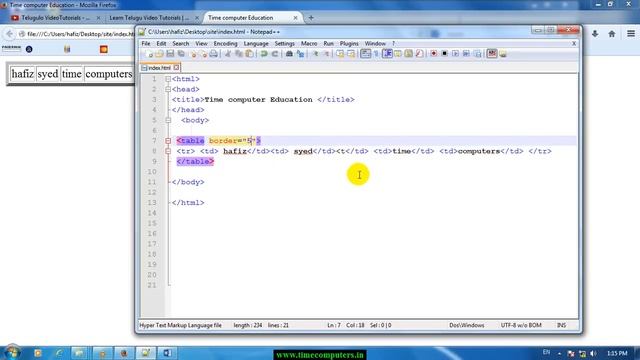
Task: Click the Synchronize Vertical Scrolling icon
Action: tap(340, 54)
